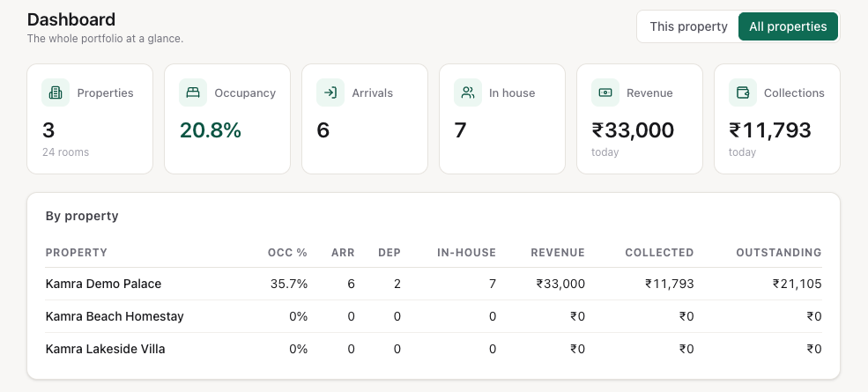
Task: Click the 35.7% occupancy cell
Action: coord(289,284)
